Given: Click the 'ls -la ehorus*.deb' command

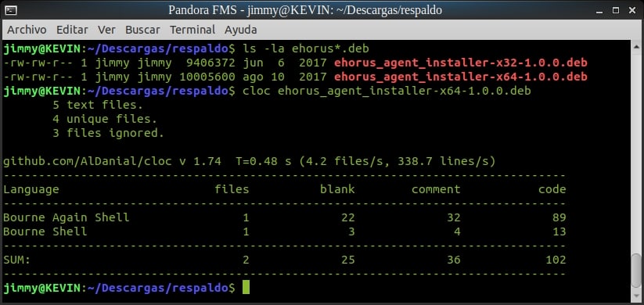Looking at the screenshot, I should tap(306, 48).
